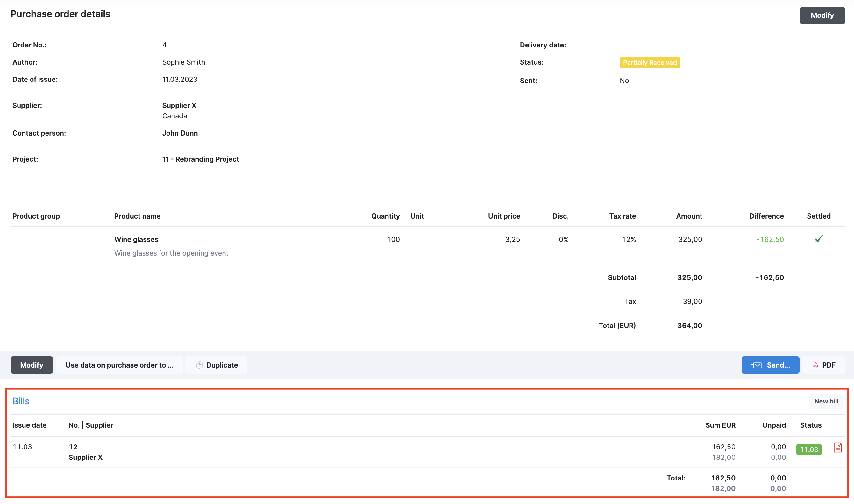This screenshot has width=854, height=504.
Task: Open the Bills section heading link
Action: (21, 401)
